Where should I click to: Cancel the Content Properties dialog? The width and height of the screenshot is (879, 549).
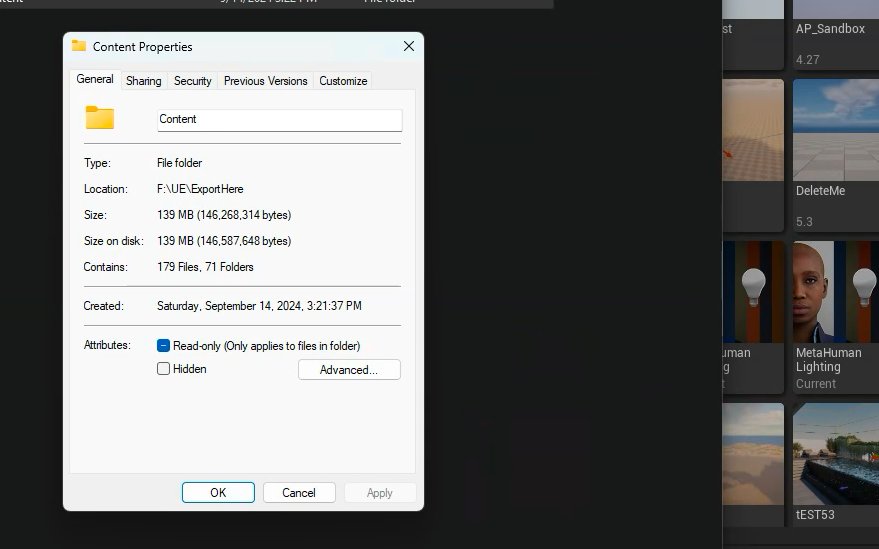[299, 492]
